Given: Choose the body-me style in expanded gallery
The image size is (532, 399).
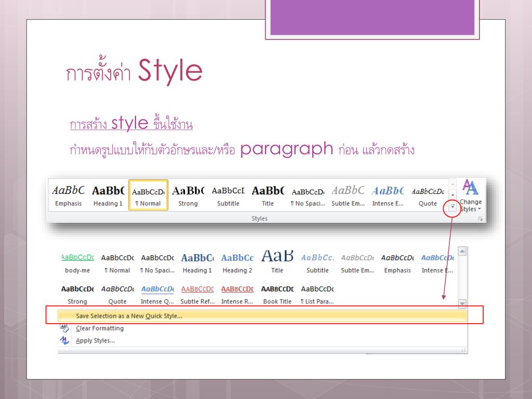Looking at the screenshot, I should click(77, 263).
